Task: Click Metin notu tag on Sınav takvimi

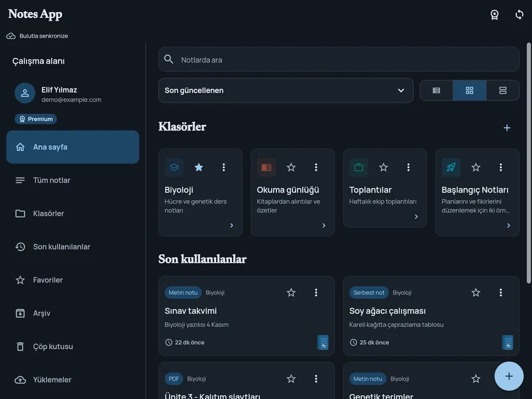Action: [183, 293]
